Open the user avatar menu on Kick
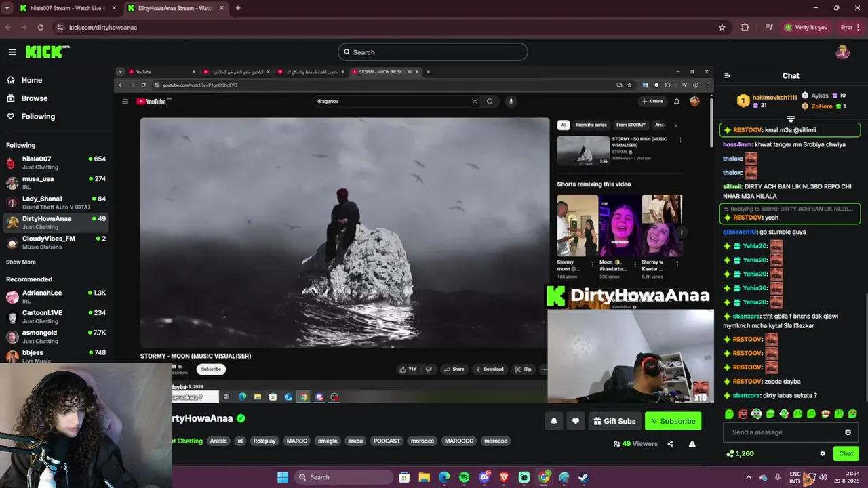Viewport: 868px width, 488px height. pyautogui.click(x=842, y=52)
